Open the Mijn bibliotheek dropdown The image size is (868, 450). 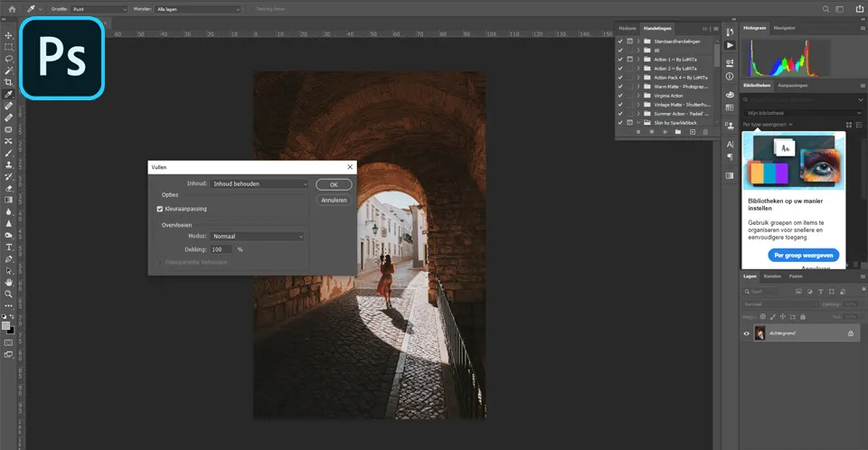pyautogui.click(x=803, y=113)
